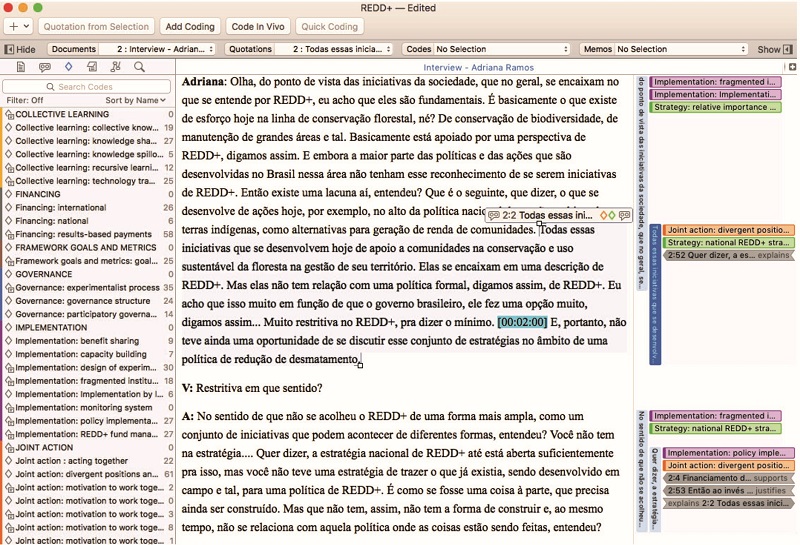Open the Documents tab icon in the sidebar
Viewport: 800px width, 545px height.
(21, 67)
